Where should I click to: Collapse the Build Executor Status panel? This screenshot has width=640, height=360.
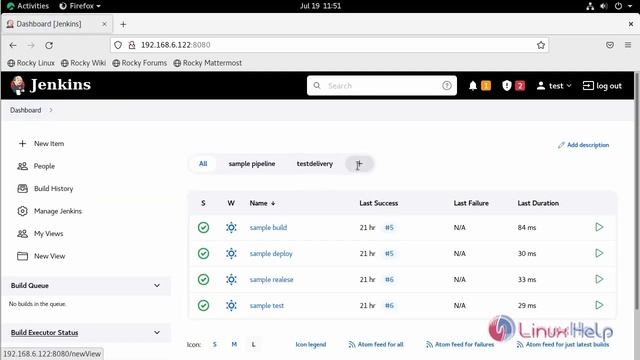pyautogui.click(x=157, y=332)
